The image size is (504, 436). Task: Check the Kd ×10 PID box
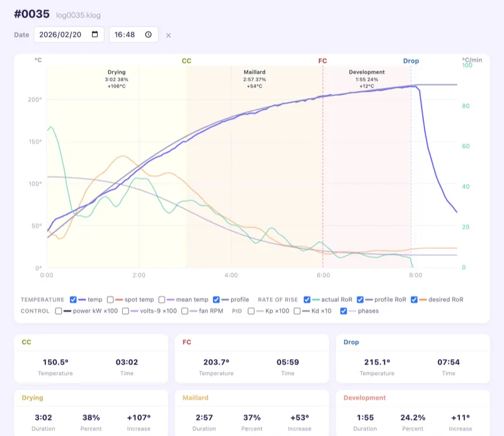(x=297, y=311)
